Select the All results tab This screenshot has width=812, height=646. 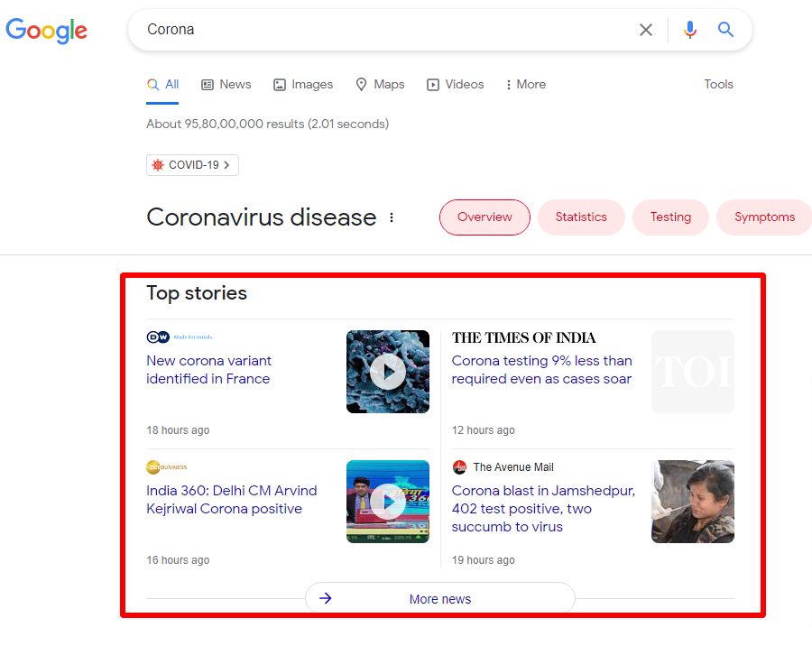(162, 85)
